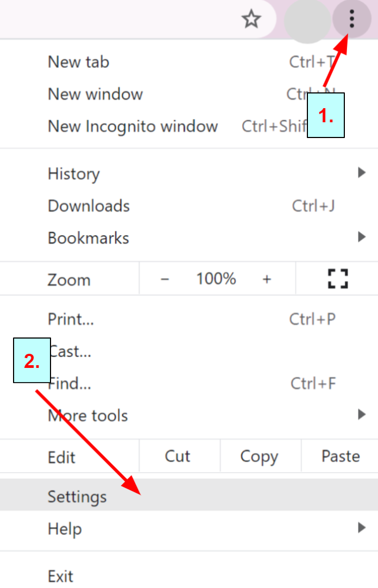
Task: Click the Cut button in Edit row
Action: coord(178,456)
